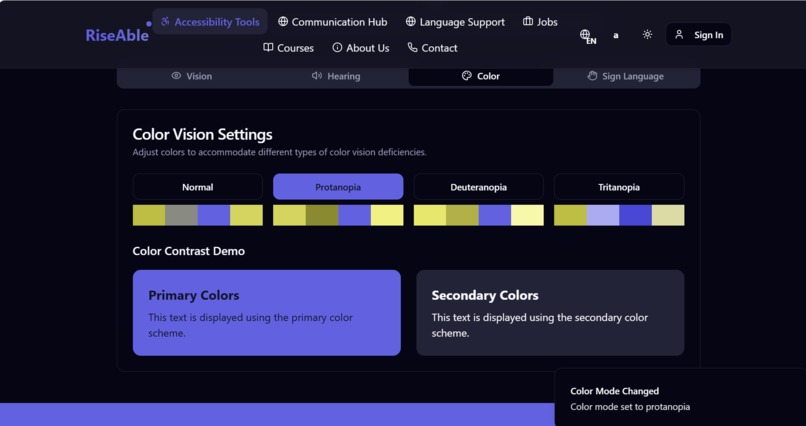
Task: Click the pale yellow swatch under Protanopia
Action: click(387, 215)
